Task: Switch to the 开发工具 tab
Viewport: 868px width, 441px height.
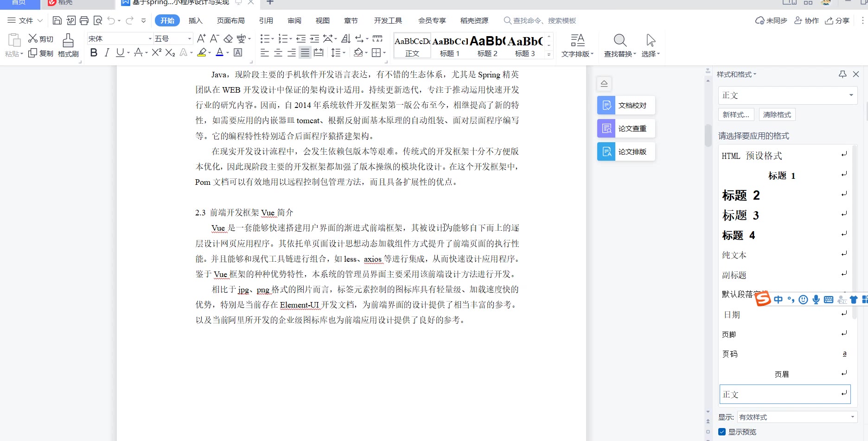Action: pyautogui.click(x=388, y=20)
